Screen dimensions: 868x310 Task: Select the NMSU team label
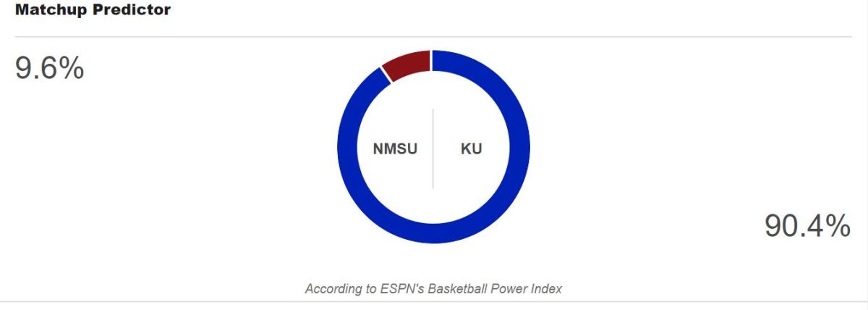click(x=395, y=150)
